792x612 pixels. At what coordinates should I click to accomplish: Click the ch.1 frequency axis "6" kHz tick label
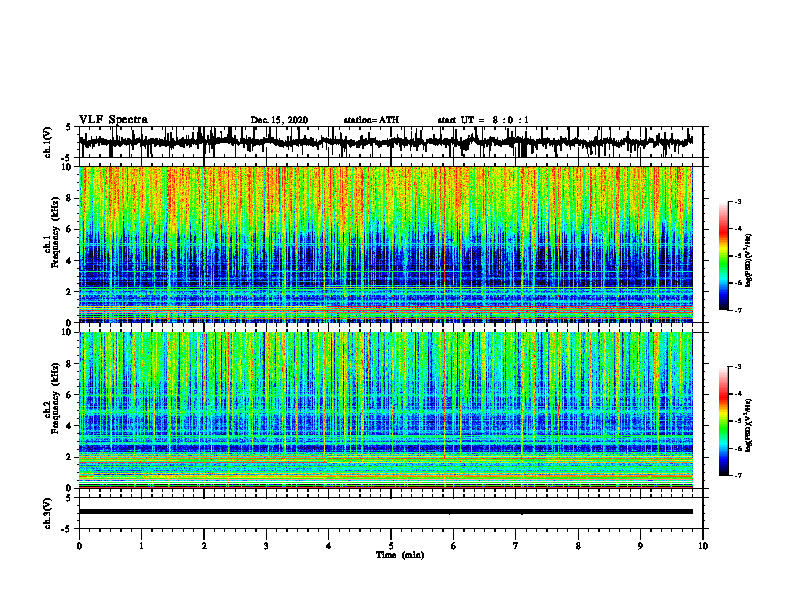70,229
